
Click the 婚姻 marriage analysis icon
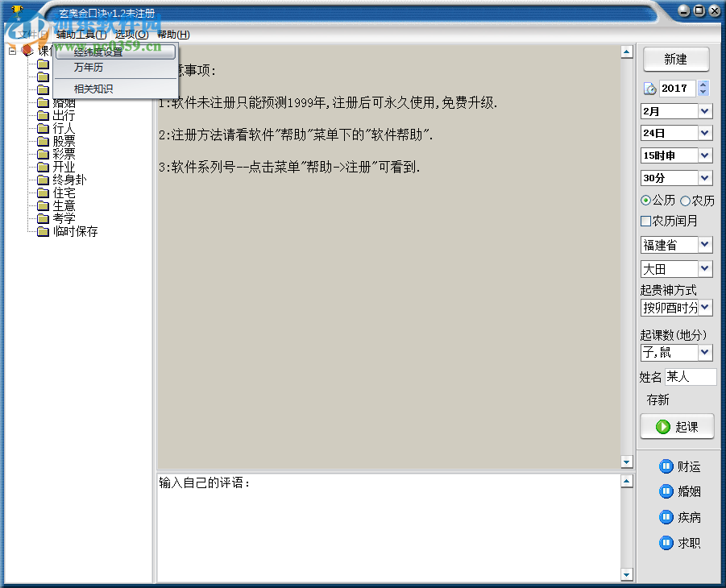point(666,491)
